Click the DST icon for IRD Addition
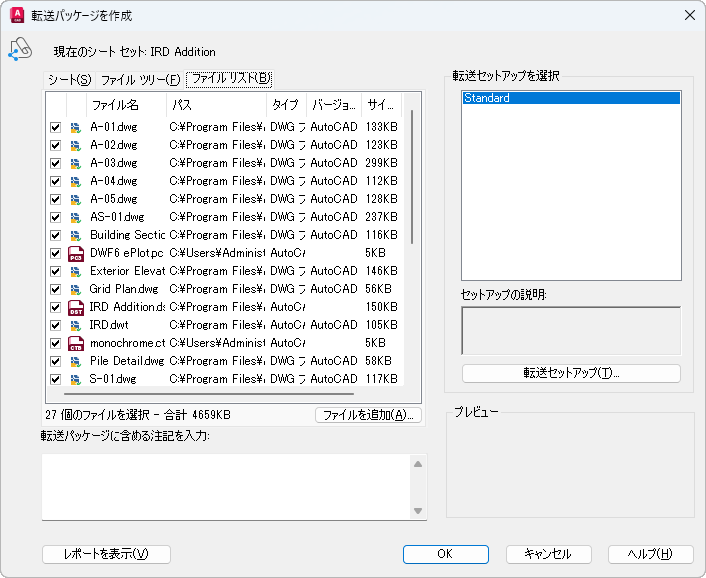Image resolution: width=706 pixels, height=578 pixels. point(76,308)
